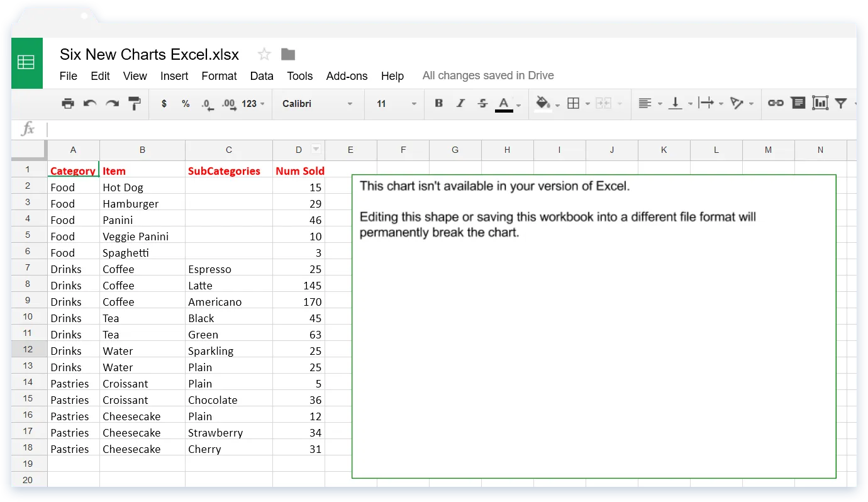The image size is (868, 502).
Task: Click the formula bar input
Action: click(440, 130)
